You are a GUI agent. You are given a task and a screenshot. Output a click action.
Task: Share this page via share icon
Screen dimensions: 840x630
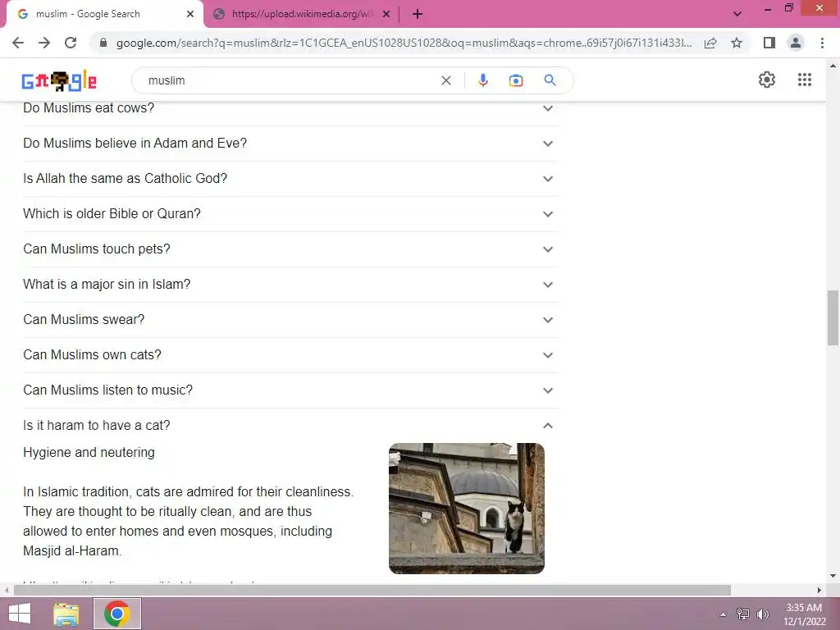[710, 43]
